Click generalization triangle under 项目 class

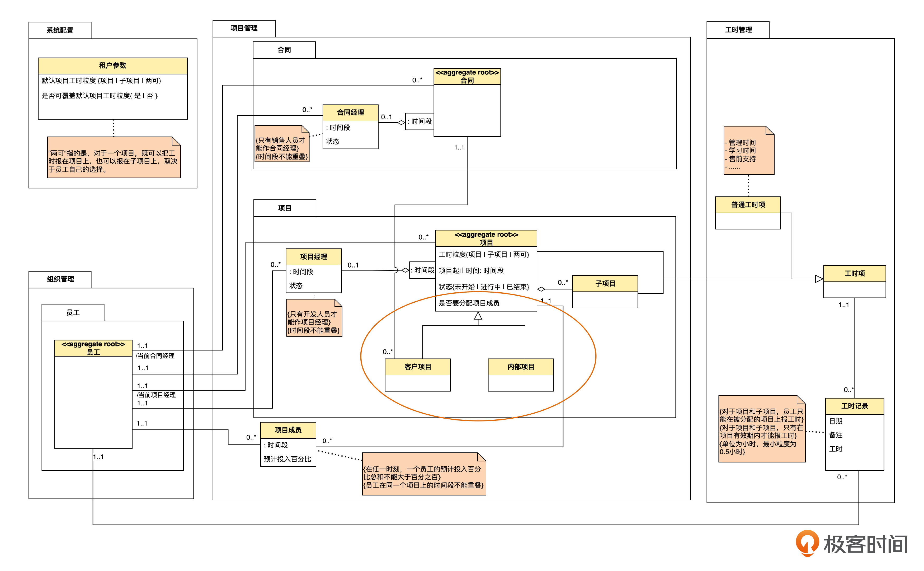tap(478, 316)
